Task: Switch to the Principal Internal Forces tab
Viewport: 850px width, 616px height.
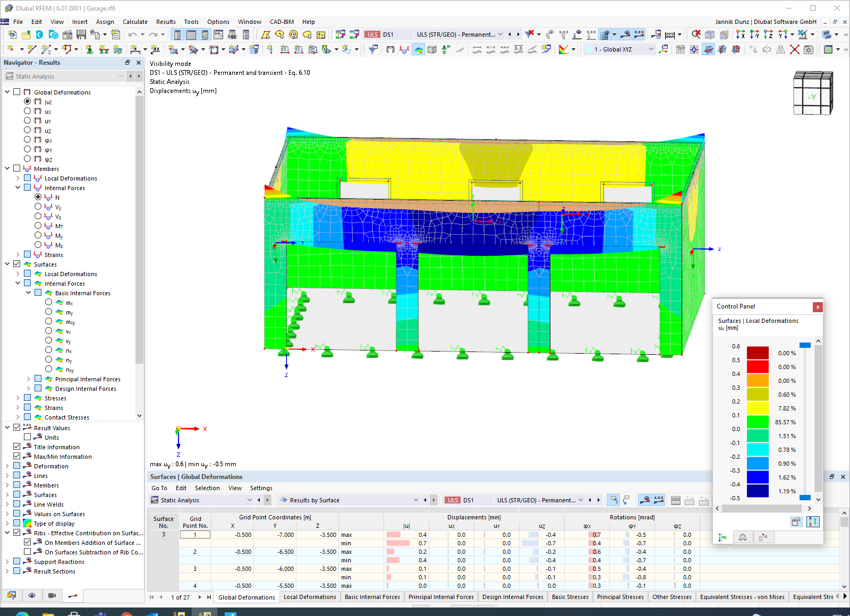Action: point(441,597)
